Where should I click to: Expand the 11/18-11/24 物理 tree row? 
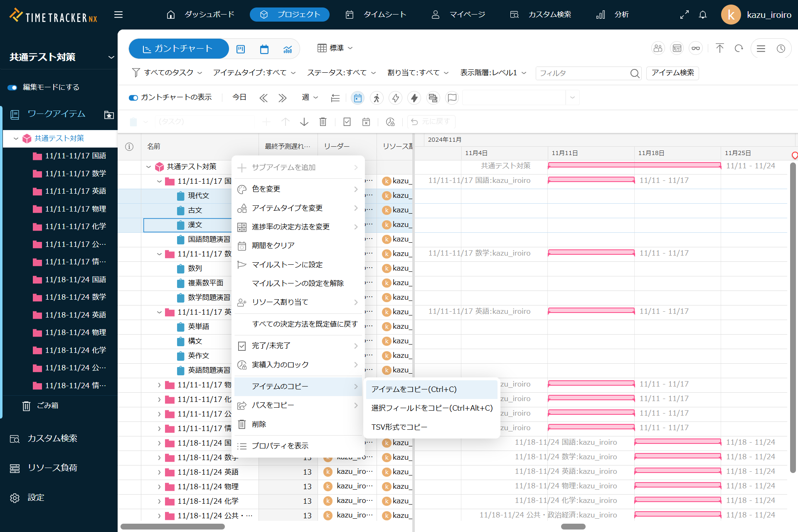(159, 487)
